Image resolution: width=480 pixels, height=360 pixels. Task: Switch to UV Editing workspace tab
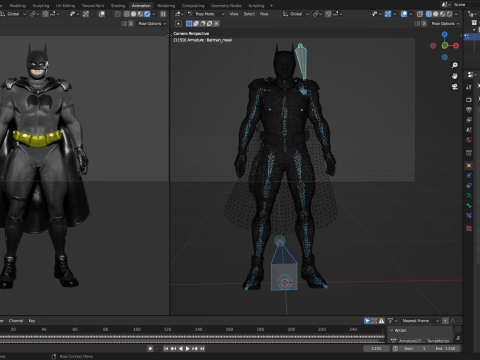(65, 6)
